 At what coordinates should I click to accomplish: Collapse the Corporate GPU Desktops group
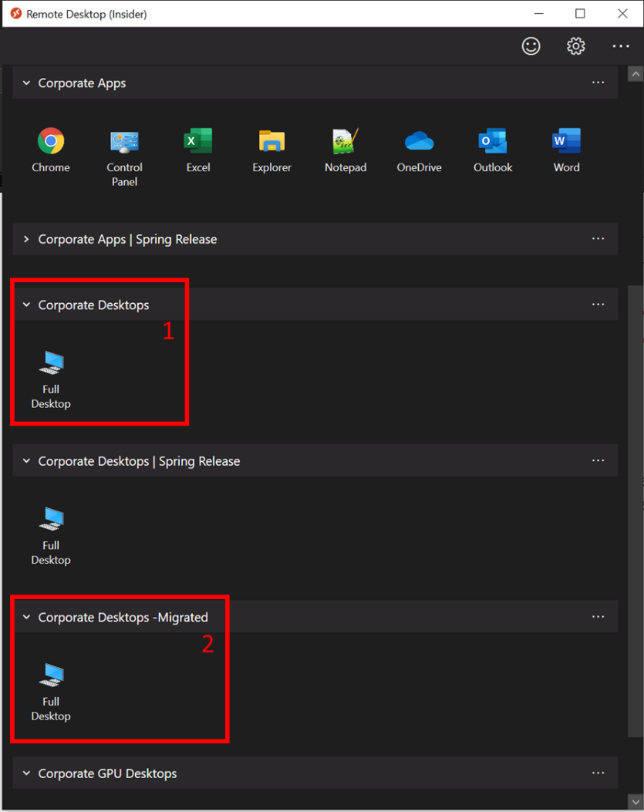coord(26,773)
